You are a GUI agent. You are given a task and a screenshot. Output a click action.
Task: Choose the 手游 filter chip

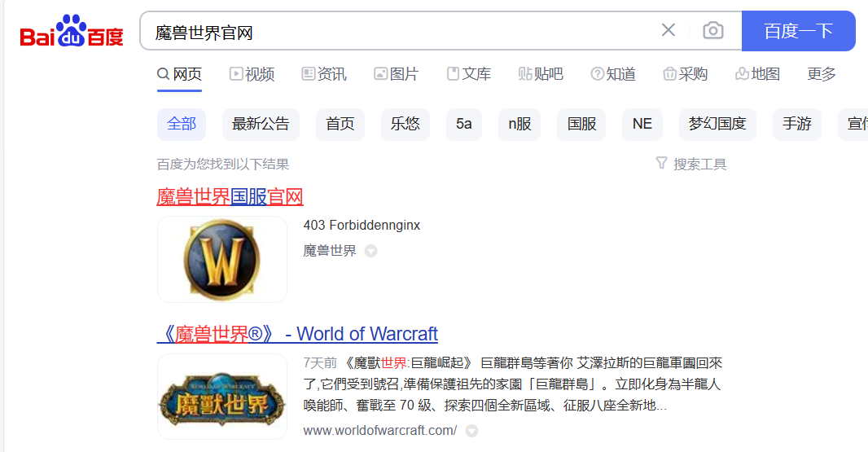(x=797, y=124)
